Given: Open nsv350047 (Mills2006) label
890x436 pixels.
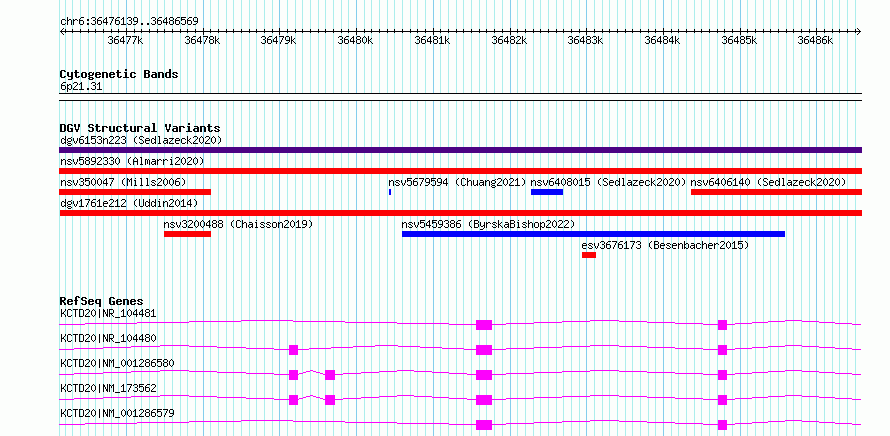Looking at the screenshot, I should pyautogui.click(x=123, y=182).
